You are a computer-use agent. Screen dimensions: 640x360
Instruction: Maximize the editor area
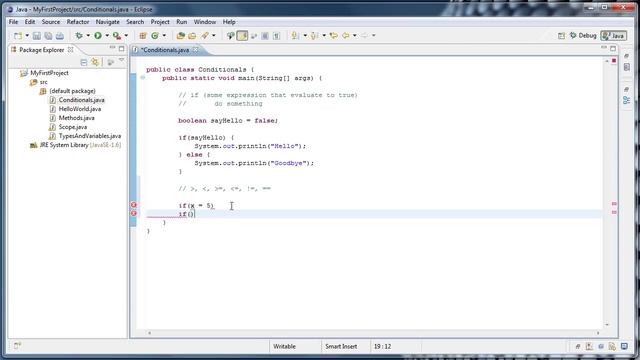pos(613,49)
